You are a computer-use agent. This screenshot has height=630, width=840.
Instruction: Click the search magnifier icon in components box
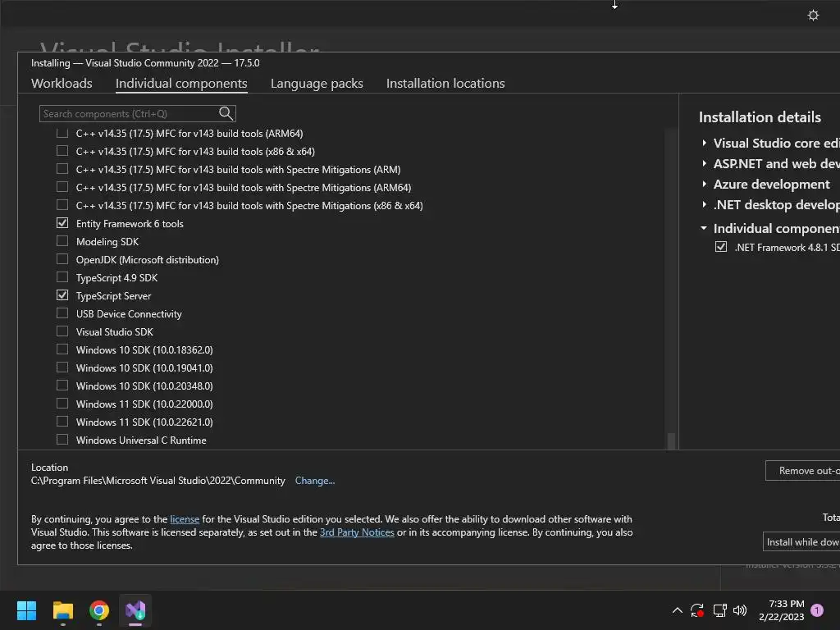coord(226,113)
